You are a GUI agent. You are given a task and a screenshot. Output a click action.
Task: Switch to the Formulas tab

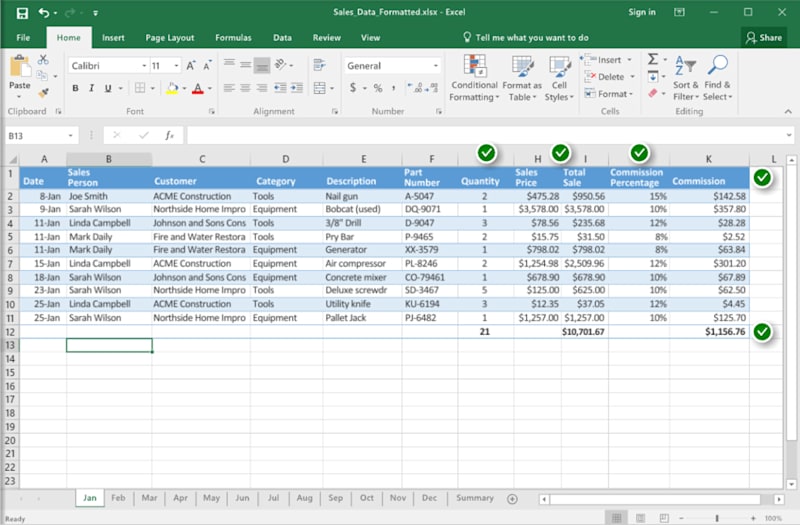pos(233,38)
